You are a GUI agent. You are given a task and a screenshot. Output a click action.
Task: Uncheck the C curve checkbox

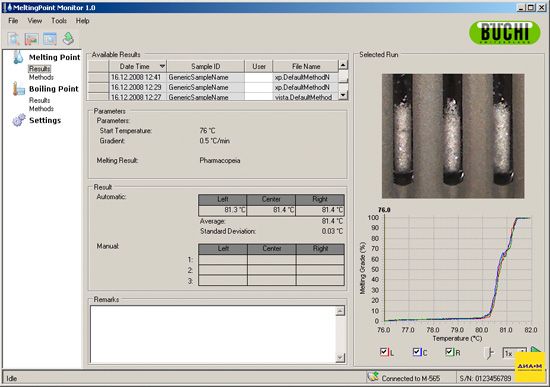click(x=417, y=352)
